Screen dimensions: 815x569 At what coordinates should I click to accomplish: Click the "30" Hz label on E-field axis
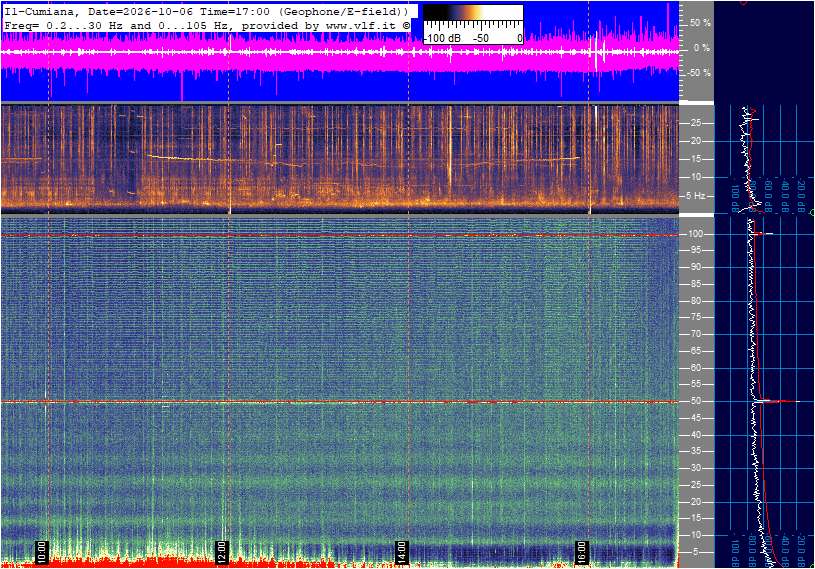[x=695, y=468]
